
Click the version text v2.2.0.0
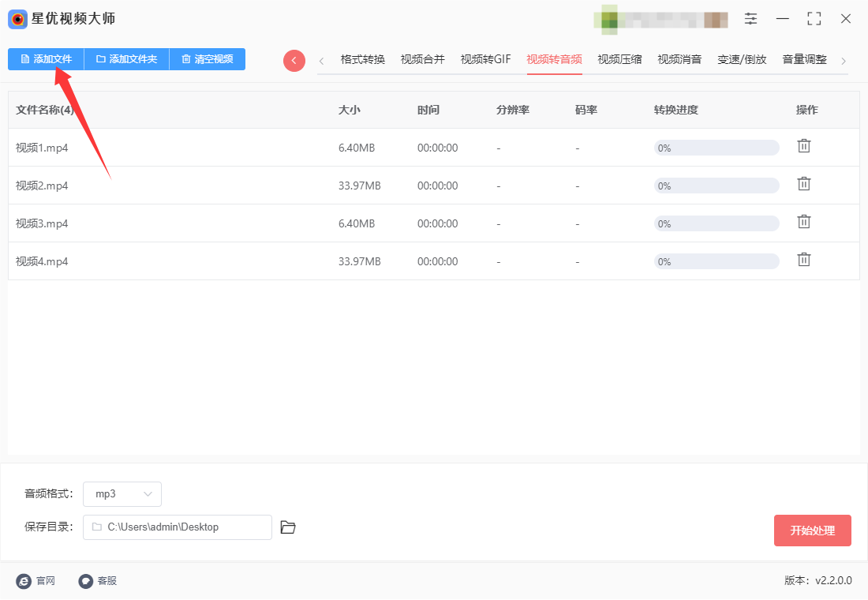tap(833, 580)
